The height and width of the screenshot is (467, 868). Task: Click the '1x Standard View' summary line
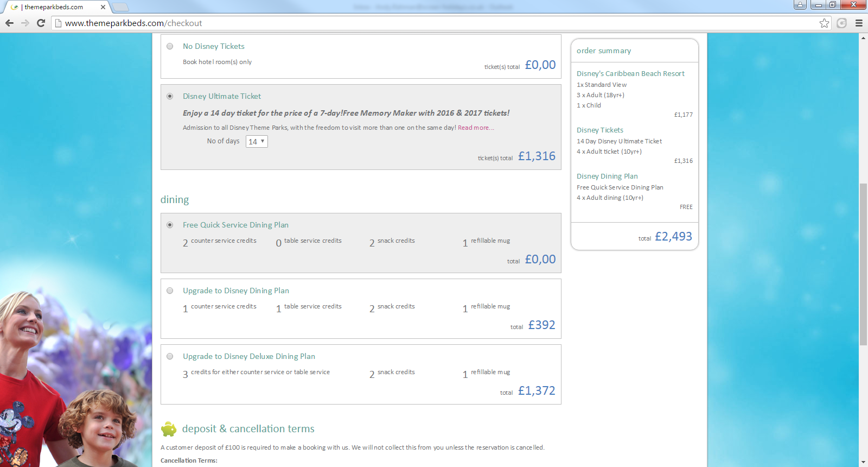[602, 85]
